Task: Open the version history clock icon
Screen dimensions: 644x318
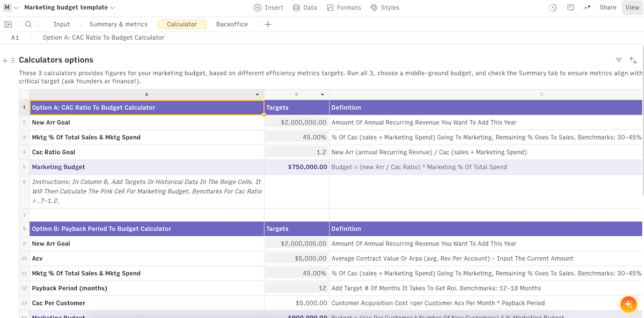Action: pos(553,7)
